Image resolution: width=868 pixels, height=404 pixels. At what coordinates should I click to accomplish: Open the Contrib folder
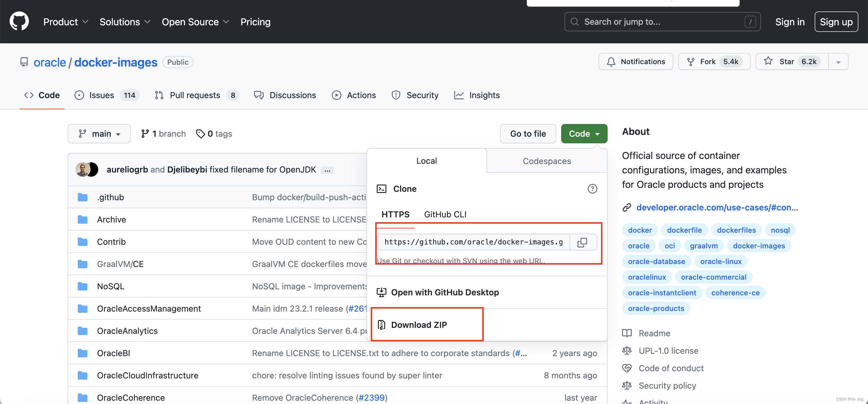pos(111,242)
